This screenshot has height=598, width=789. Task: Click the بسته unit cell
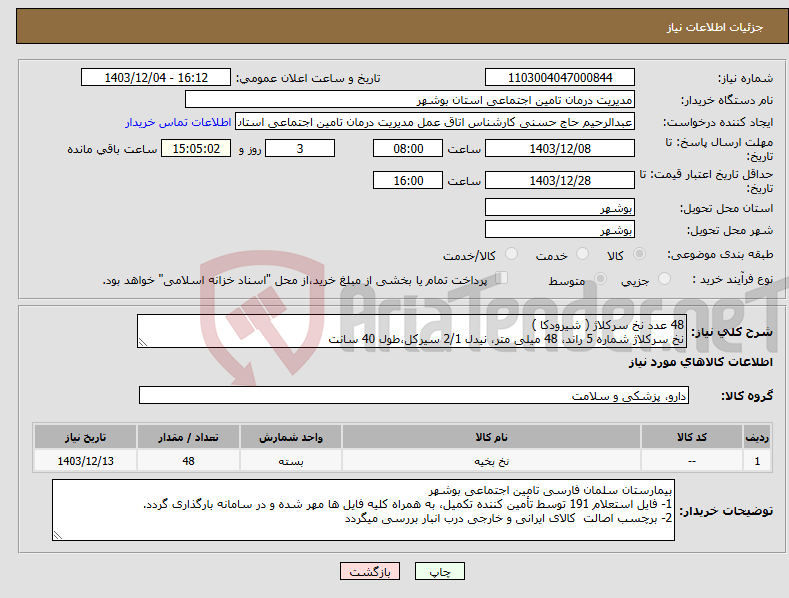(x=291, y=461)
